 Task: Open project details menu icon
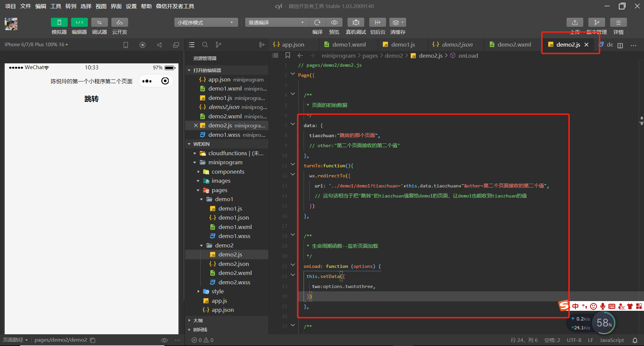click(x=619, y=22)
